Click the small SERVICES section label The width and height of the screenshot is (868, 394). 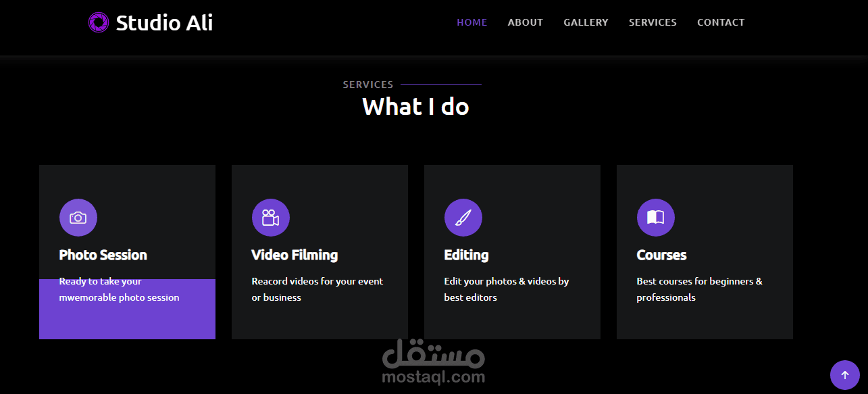pyautogui.click(x=368, y=84)
